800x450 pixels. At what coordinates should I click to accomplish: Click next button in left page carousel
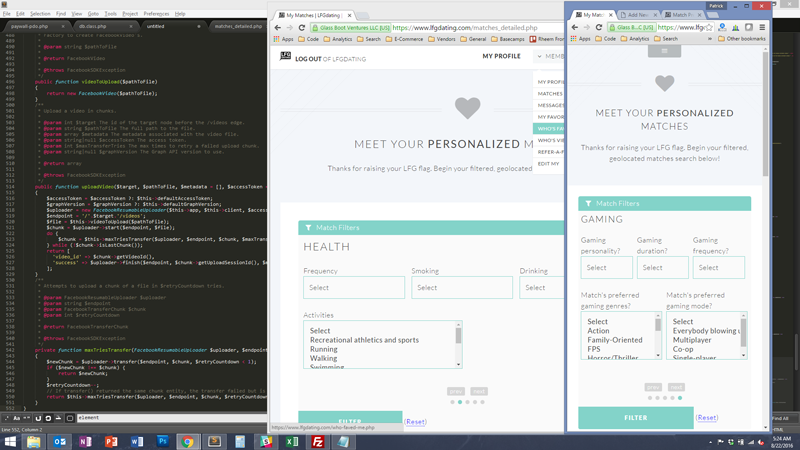point(479,391)
